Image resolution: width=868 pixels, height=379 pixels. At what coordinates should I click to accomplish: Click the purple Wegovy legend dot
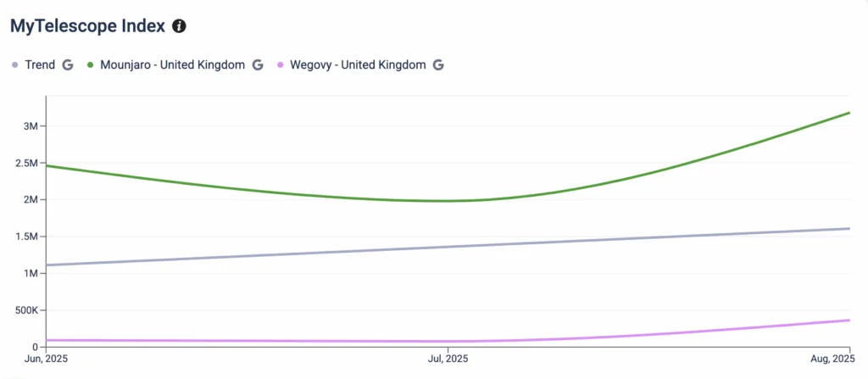(x=279, y=65)
